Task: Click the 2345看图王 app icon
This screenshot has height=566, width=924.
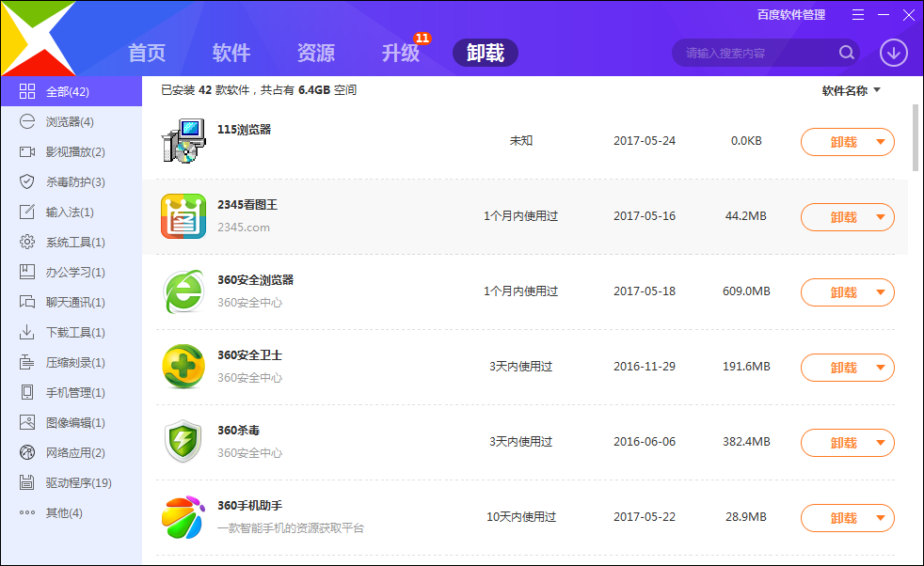Action: click(183, 216)
